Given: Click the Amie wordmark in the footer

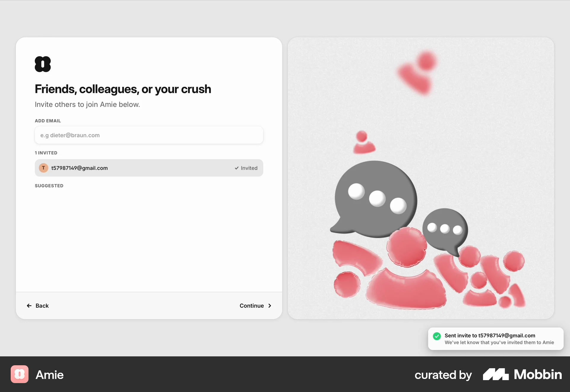Looking at the screenshot, I should [x=49, y=374].
